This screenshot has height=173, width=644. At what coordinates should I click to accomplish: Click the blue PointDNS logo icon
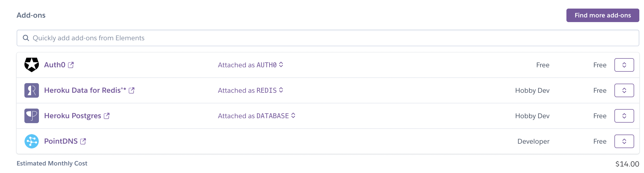[x=31, y=141]
